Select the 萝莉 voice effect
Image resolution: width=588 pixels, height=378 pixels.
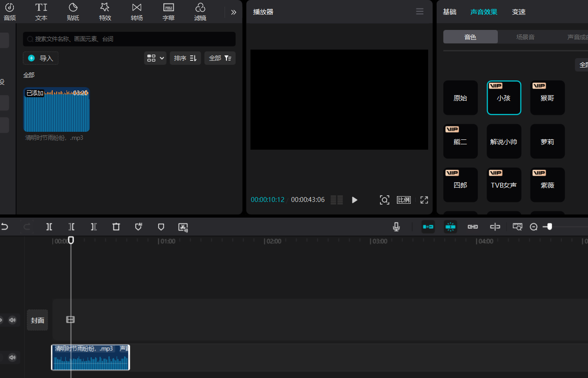pos(547,141)
